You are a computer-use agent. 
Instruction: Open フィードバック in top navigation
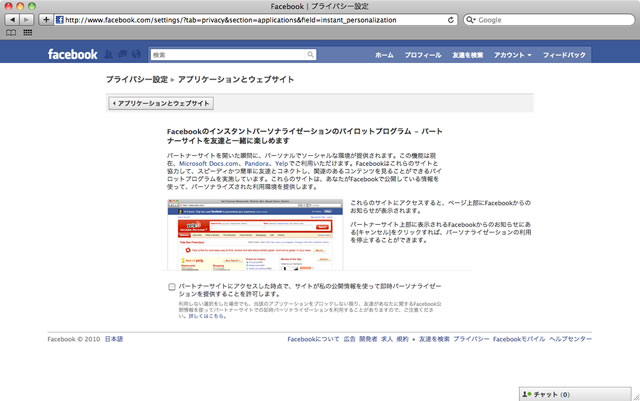[x=564, y=55]
